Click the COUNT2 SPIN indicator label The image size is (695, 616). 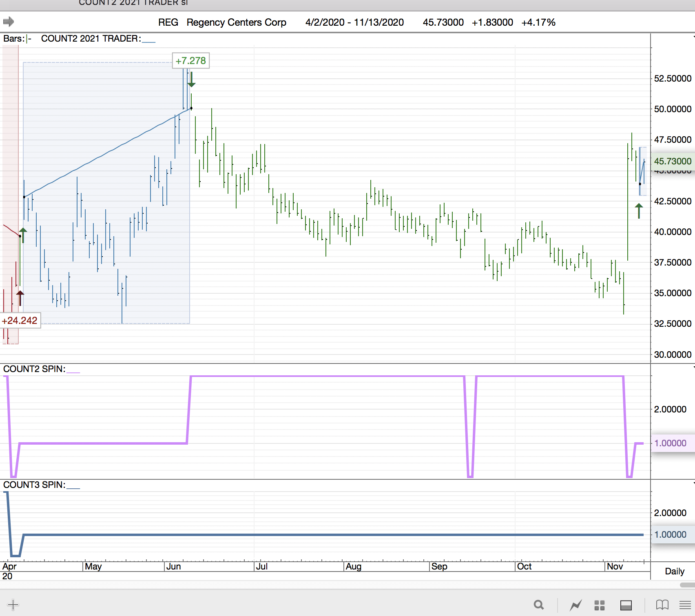click(34, 369)
